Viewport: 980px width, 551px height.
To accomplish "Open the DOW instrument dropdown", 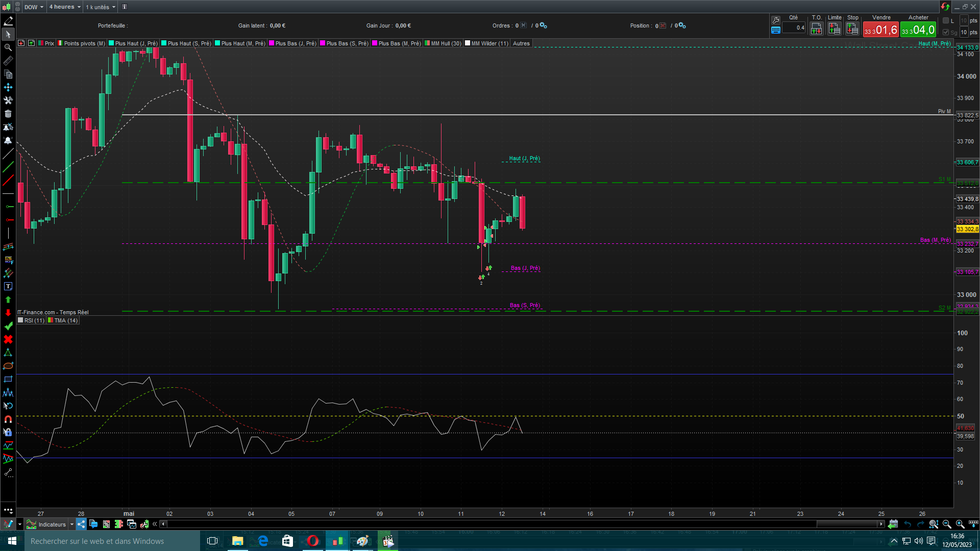I will tap(34, 7).
